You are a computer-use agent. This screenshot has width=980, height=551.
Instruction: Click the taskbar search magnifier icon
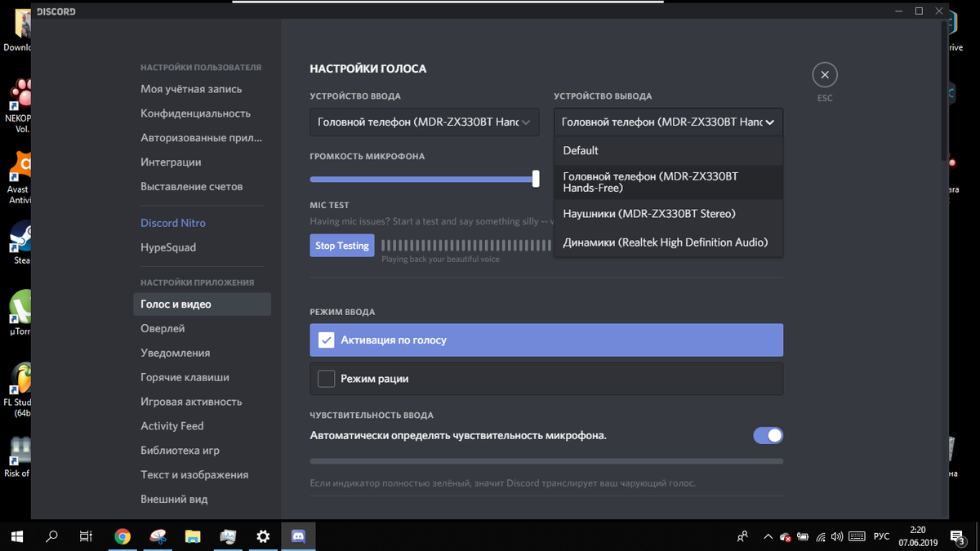pos(52,536)
